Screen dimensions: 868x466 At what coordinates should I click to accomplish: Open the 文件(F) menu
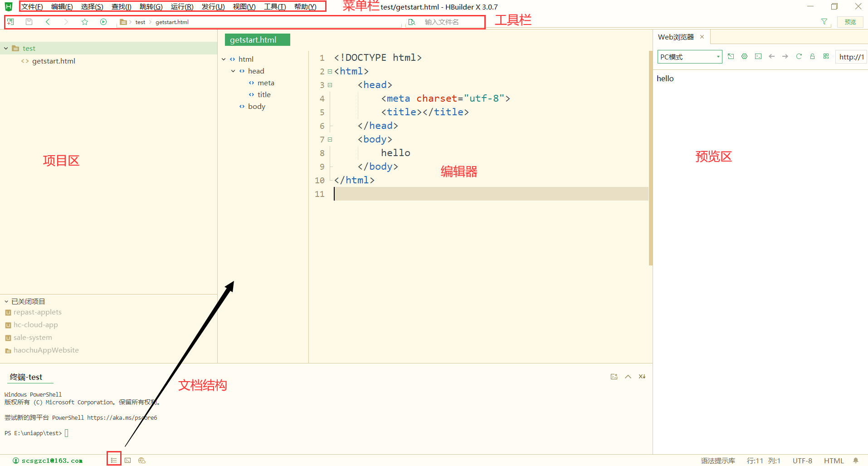pos(32,7)
